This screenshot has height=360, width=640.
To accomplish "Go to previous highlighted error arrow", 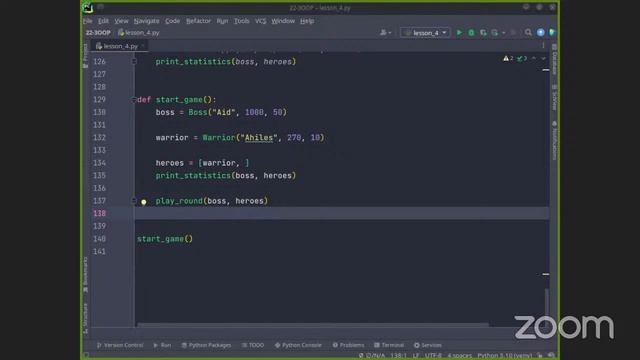I will coord(534,58).
